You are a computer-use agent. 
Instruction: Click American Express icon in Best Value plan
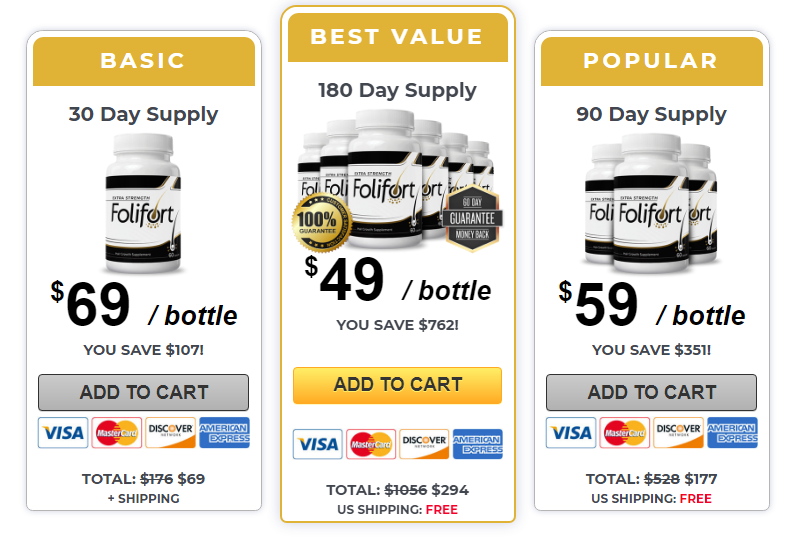pyautogui.click(x=478, y=444)
